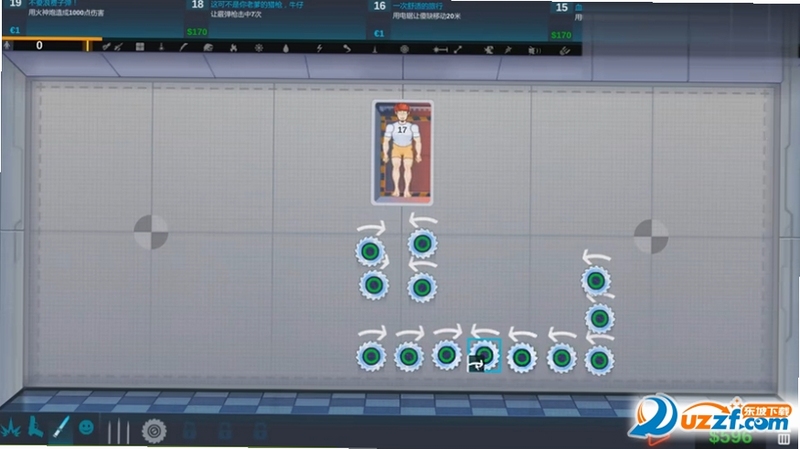This screenshot has width=800, height=449.
Task: Select the knife blades category
Action: coord(61,428)
